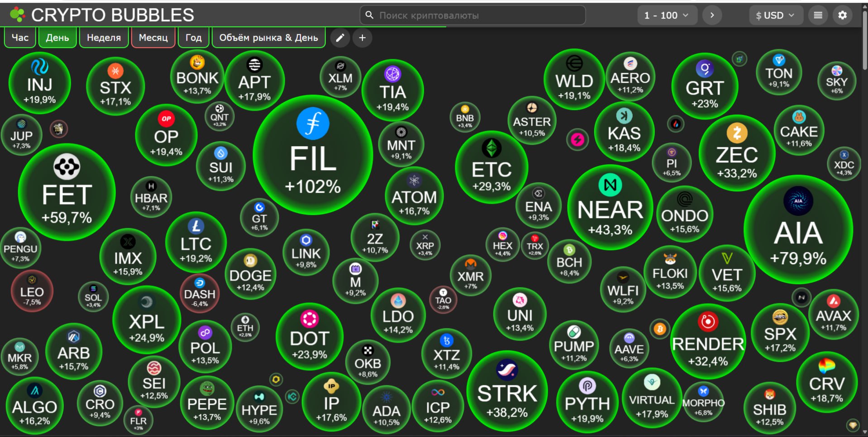Switch to the Месяц tab
This screenshot has height=437, width=868.
coord(153,38)
